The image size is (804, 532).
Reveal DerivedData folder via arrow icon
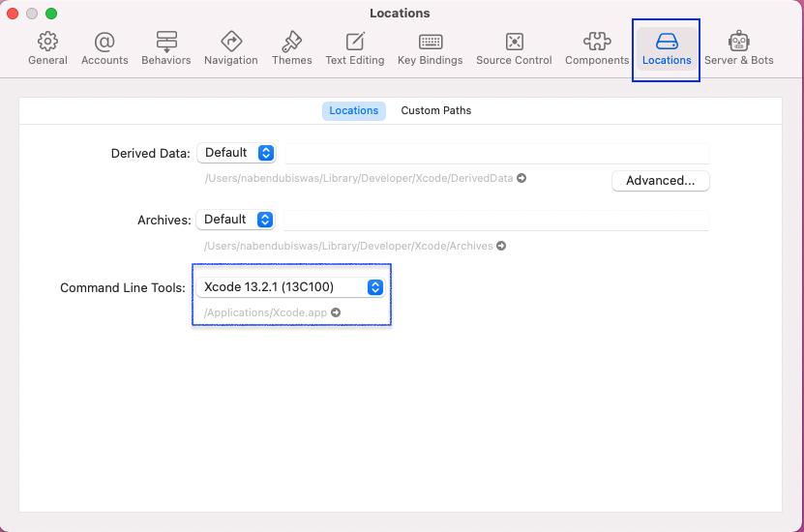tap(521, 178)
